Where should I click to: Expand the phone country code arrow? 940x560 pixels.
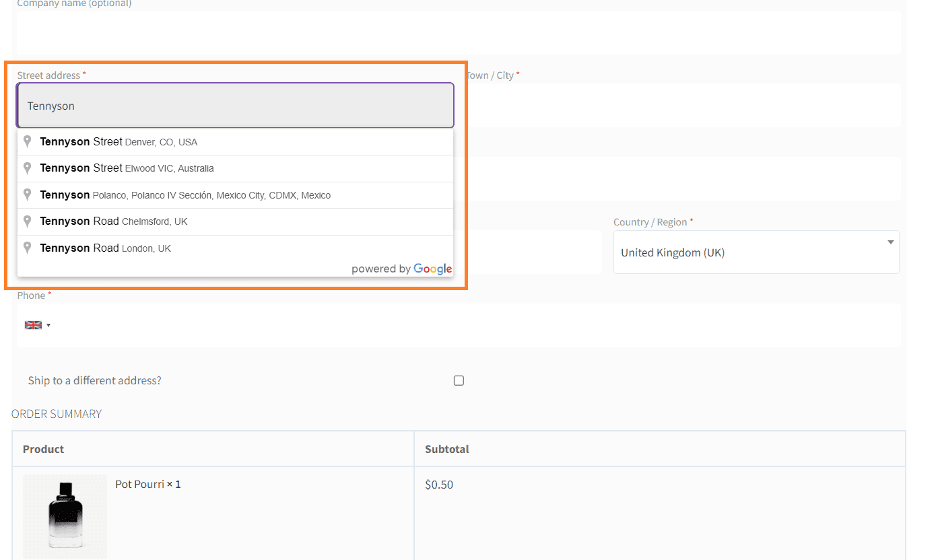pyautogui.click(x=48, y=326)
